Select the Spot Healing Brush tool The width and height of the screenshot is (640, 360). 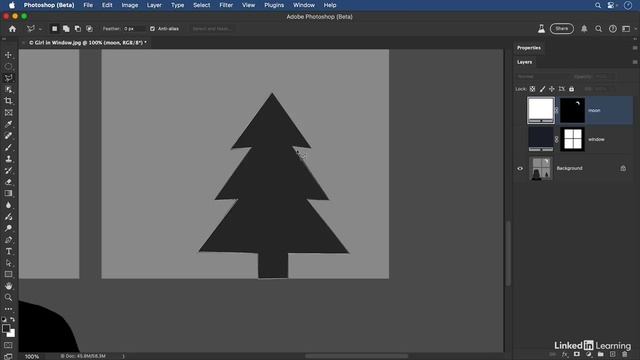pos(8,136)
